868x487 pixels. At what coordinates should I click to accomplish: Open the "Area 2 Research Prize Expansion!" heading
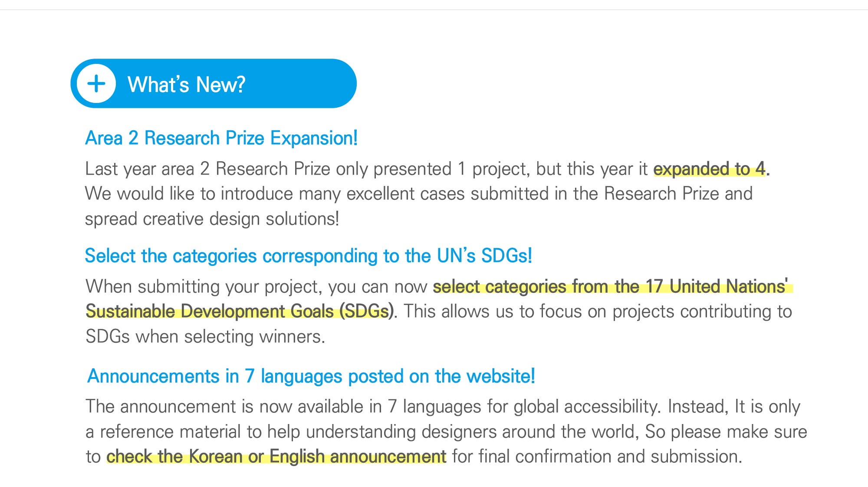click(x=221, y=138)
